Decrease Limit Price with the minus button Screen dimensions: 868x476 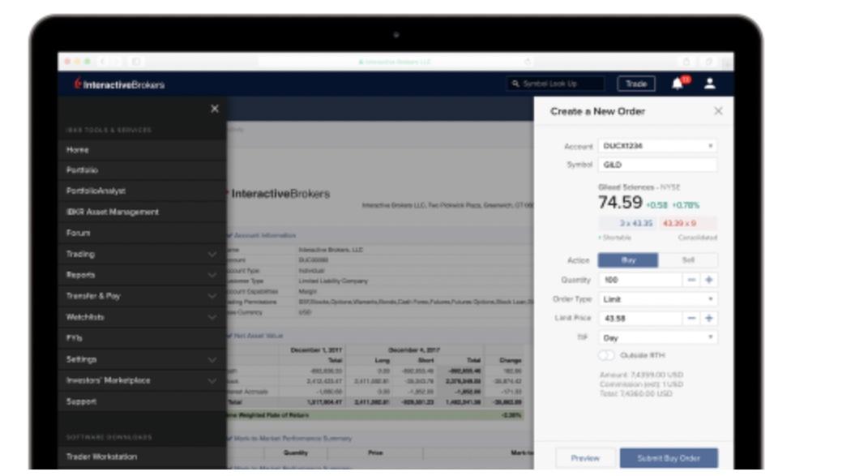(x=691, y=319)
